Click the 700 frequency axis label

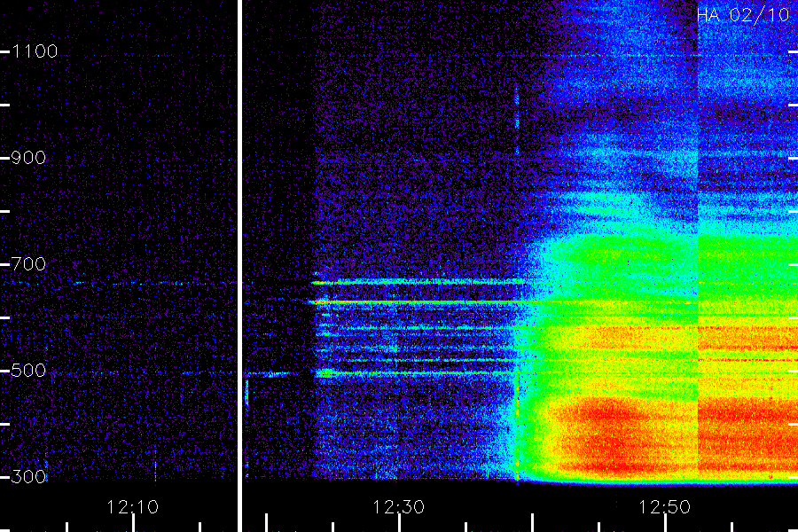pos(28,264)
